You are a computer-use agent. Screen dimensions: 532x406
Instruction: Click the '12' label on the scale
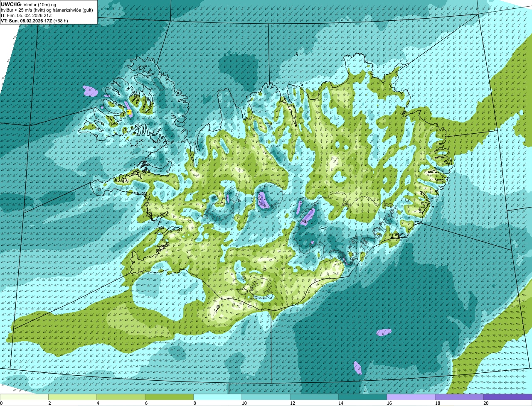click(293, 403)
